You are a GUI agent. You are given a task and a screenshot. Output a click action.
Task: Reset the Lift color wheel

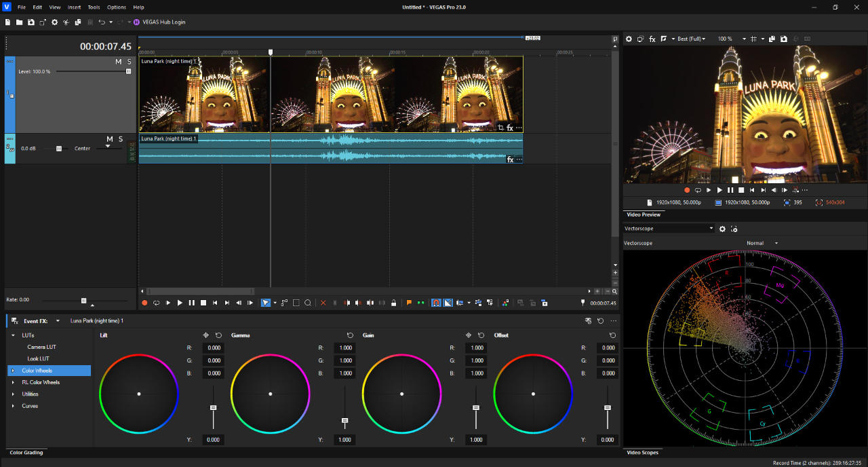pyautogui.click(x=218, y=335)
